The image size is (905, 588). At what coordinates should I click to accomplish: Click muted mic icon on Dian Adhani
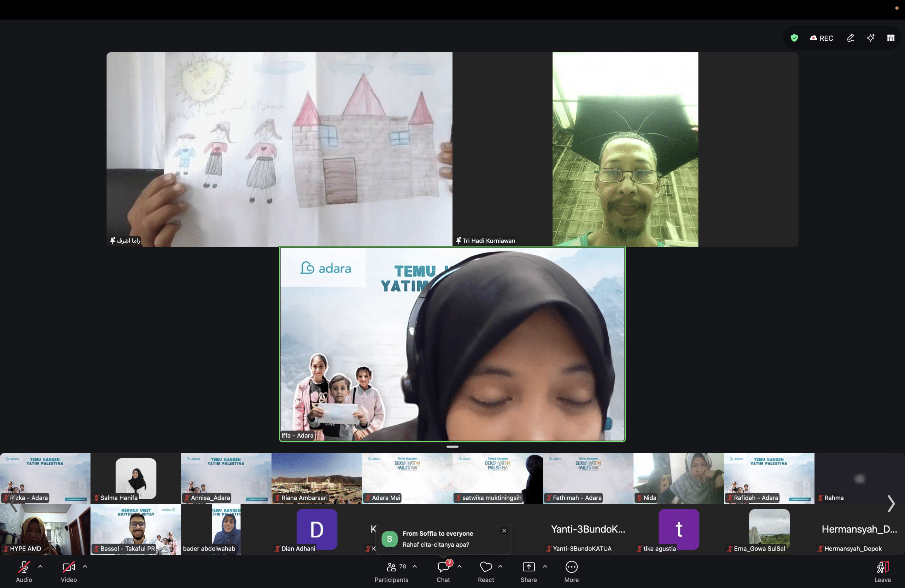[278, 548]
